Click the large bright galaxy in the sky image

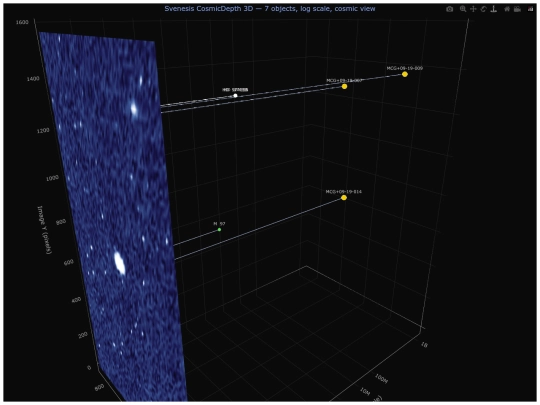click(x=120, y=263)
